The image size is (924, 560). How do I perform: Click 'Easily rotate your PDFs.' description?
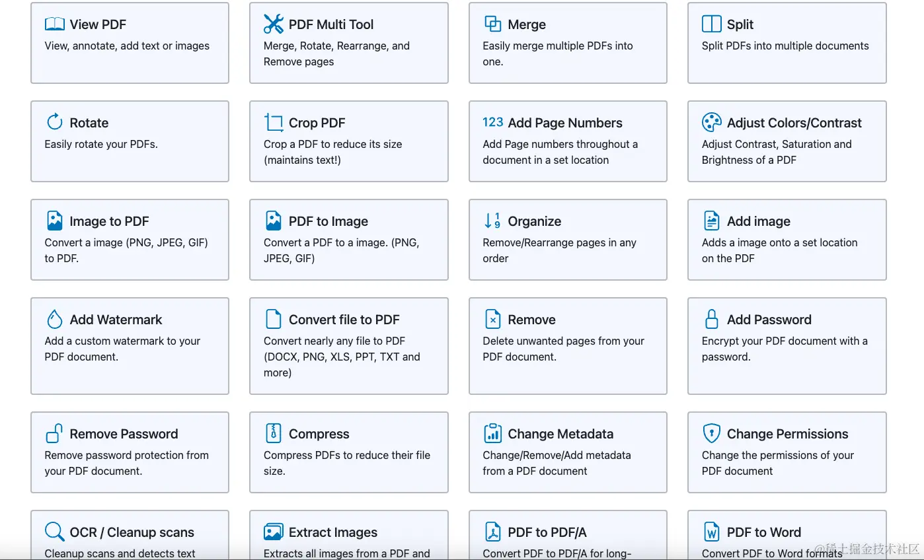point(101,144)
